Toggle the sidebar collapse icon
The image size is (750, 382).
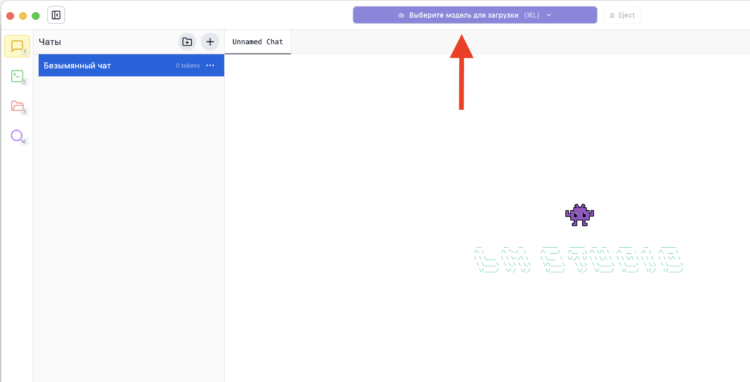[x=56, y=15]
